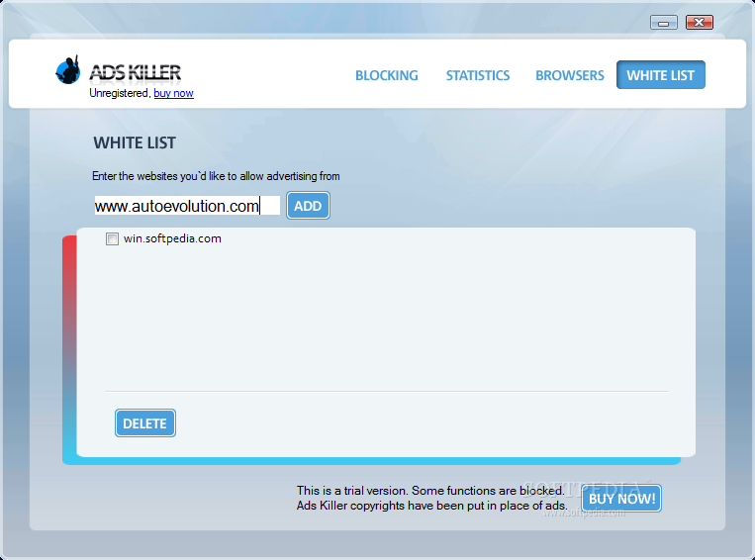Open the Blocking tab
This screenshot has width=755, height=560.
point(387,75)
